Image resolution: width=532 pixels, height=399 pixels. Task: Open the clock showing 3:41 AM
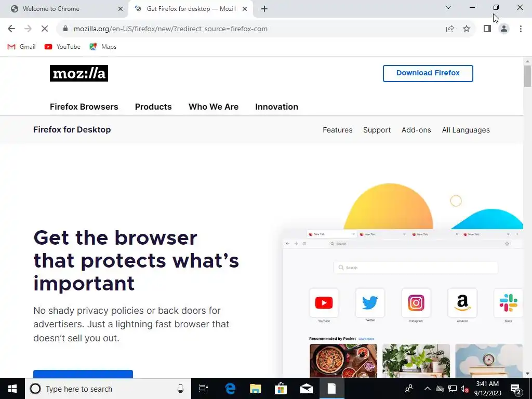(487, 389)
